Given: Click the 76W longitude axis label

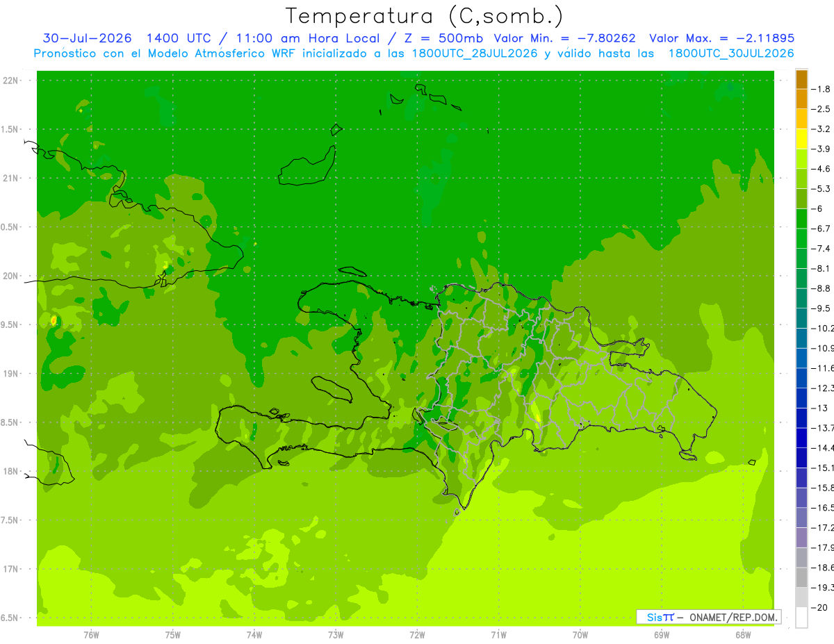Looking at the screenshot, I should [91, 634].
